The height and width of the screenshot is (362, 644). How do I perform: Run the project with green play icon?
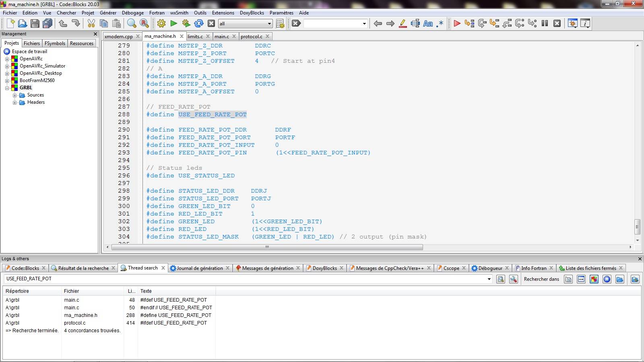(x=174, y=23)
